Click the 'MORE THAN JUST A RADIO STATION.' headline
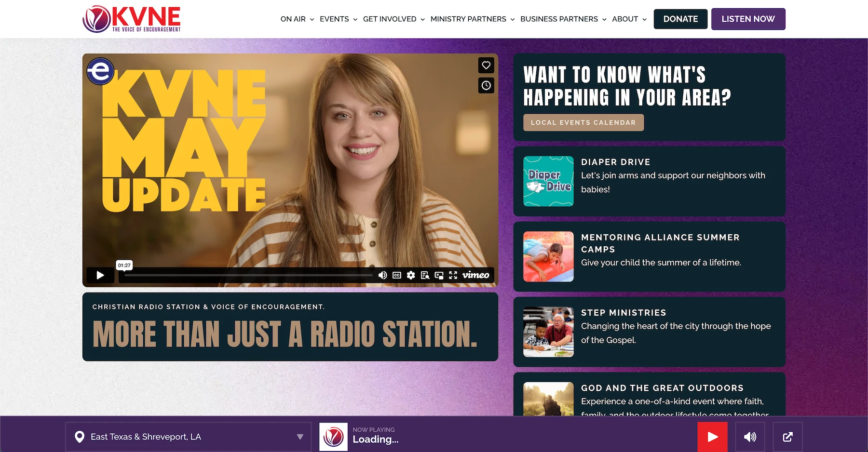This screenshot has height=452, width=868. click(285, 334)
